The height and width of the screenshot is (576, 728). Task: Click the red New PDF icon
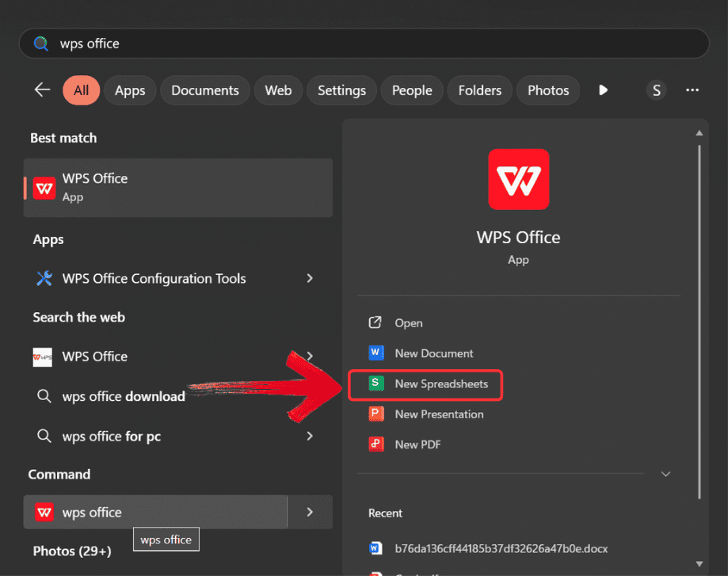click(x=375, y=444)
